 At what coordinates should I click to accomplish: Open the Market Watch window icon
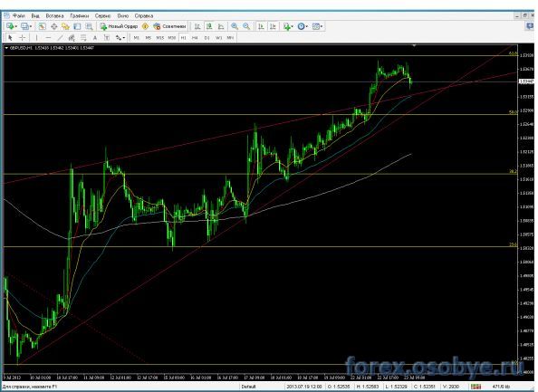43,26
